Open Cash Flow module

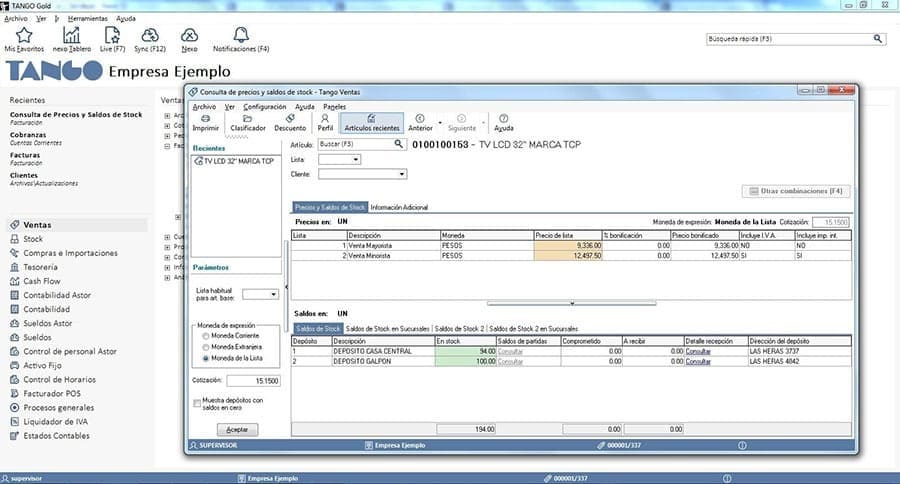point(41,281)
